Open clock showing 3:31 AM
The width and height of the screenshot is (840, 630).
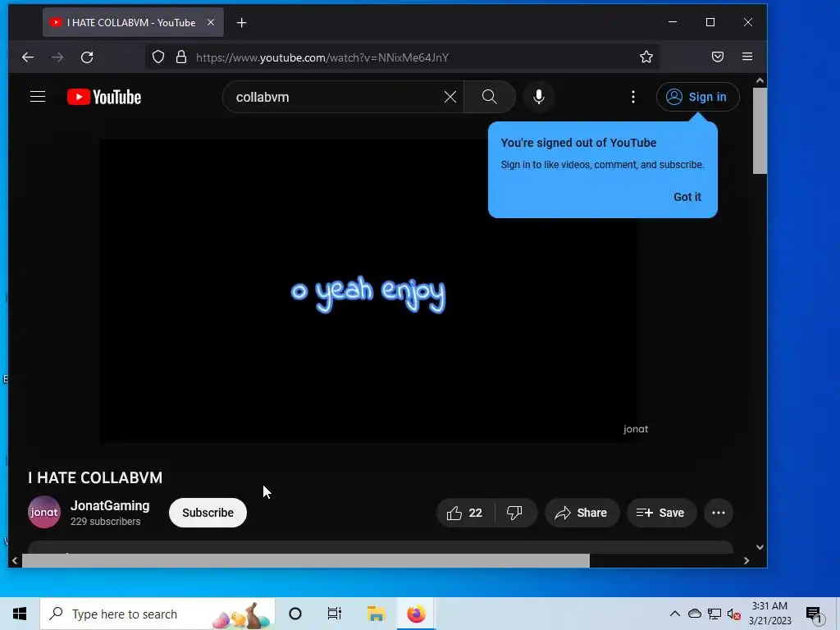tap(769, 614)
